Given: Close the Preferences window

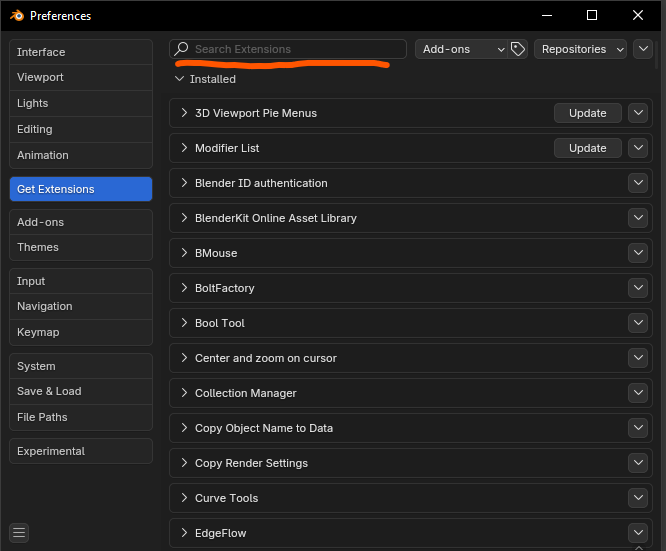Looking at the screenshot, I should click(638, 16).
